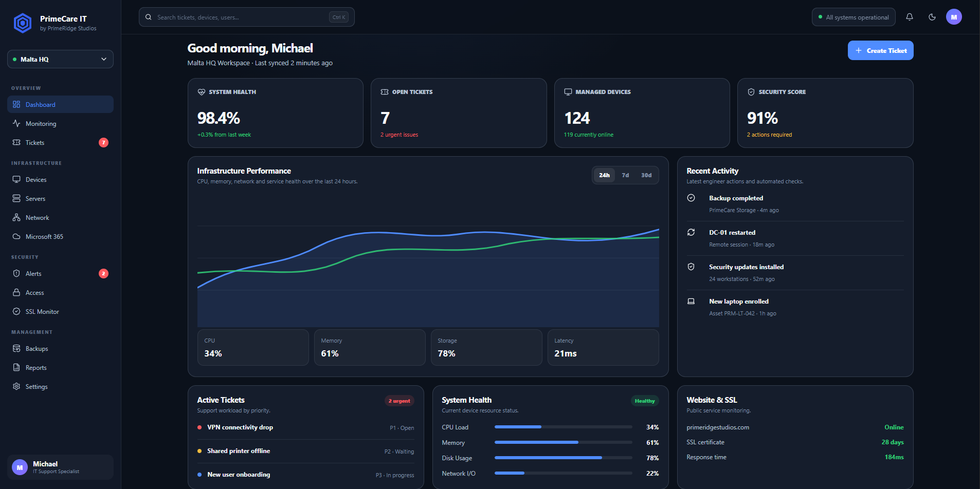Click the Dashboard grid icon in sidebar
The width and height of the screenshot is (980, 489).
click(x=16, y=104)
